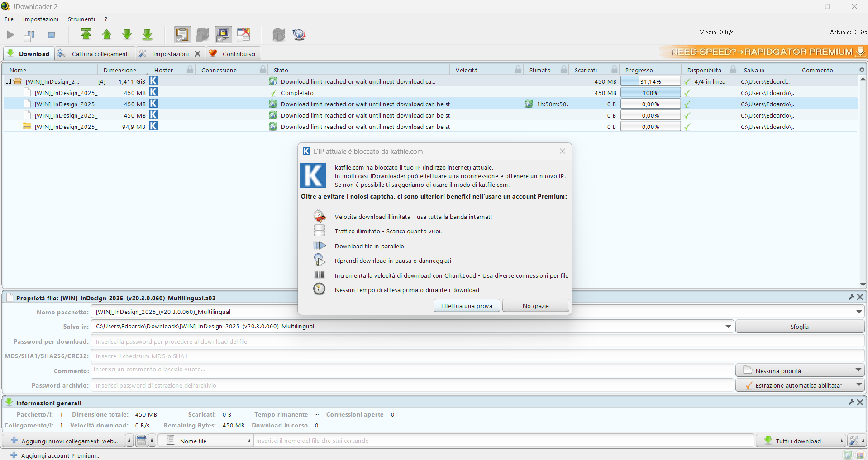Image resolution: width=868 pixels, height=460 pixels.
Task: Open the ? help menu
Action: [106, 19]
